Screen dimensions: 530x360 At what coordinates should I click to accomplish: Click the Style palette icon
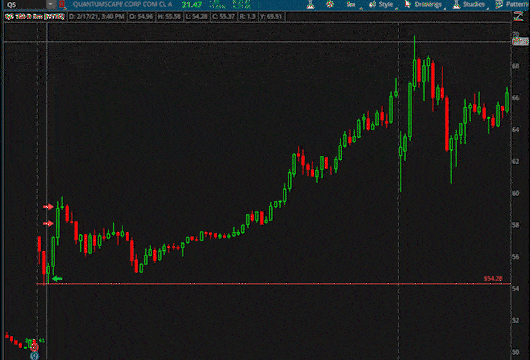(x=372, y=4)
